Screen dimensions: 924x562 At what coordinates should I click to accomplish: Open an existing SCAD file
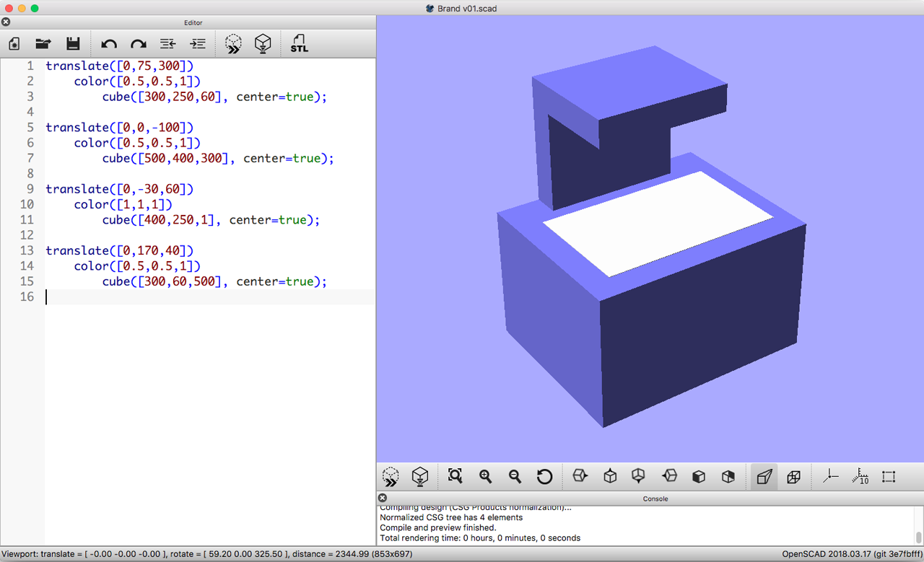click(x=43, y=43)
